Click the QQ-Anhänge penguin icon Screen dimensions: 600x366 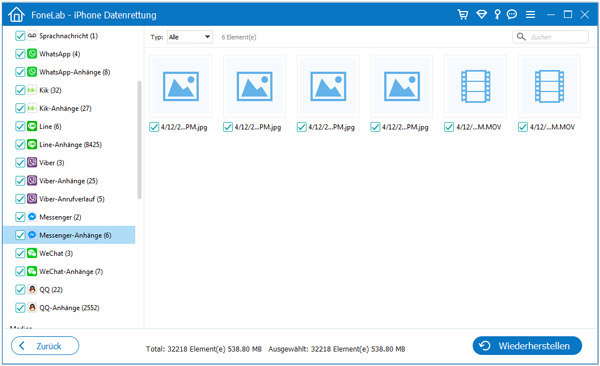[x=32, y=307]
